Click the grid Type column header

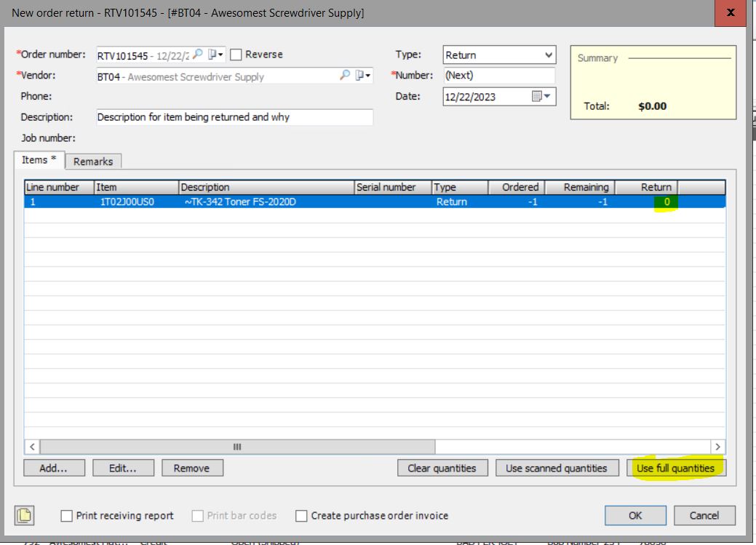coord(460,187)
